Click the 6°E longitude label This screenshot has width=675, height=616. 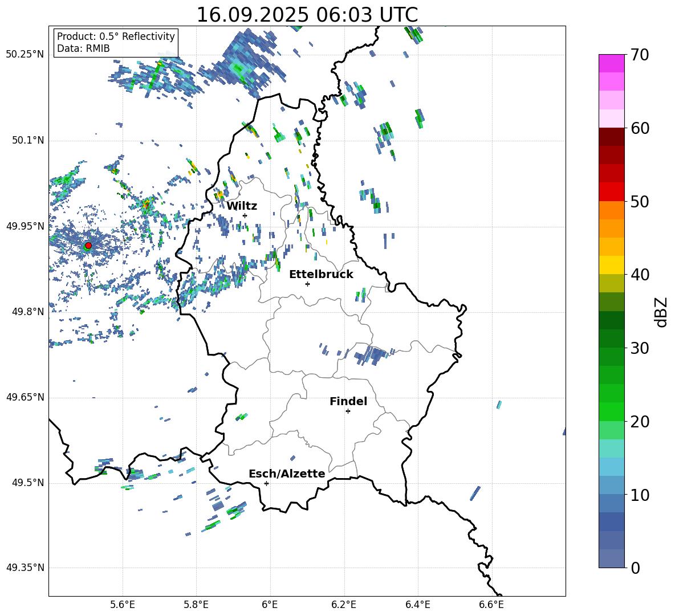coord(270,605)
